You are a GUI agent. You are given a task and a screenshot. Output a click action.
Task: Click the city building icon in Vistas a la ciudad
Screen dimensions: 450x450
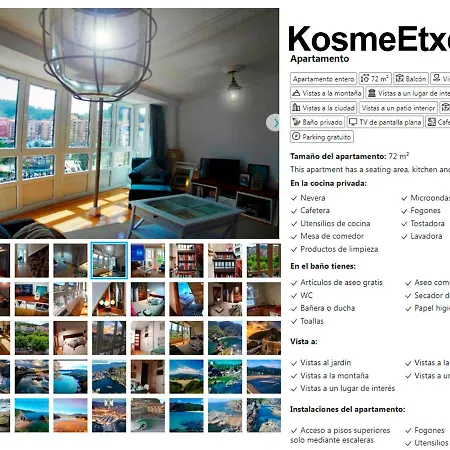296,107
